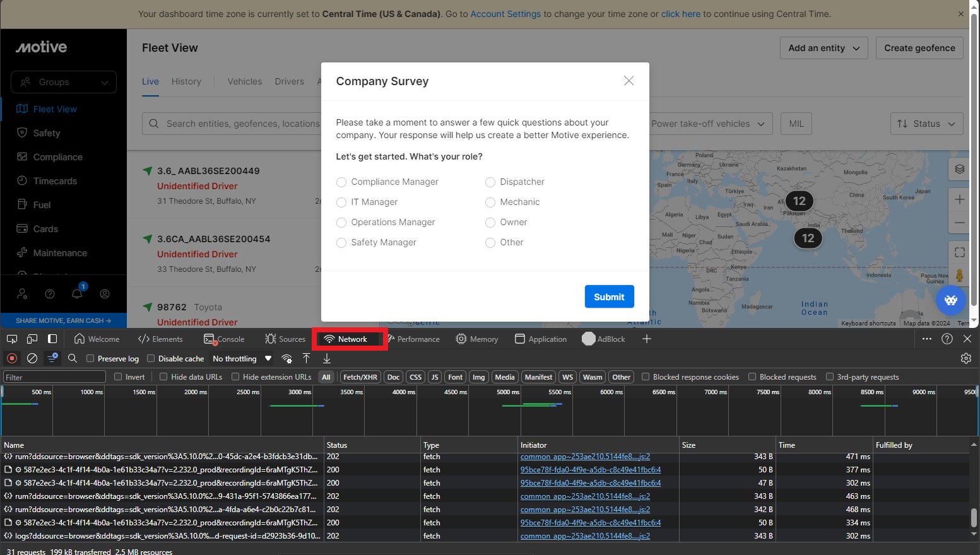Click the Street View pegman icon
Image resolution: width=980 pixels, height=555 pixels.
[960, 276]
